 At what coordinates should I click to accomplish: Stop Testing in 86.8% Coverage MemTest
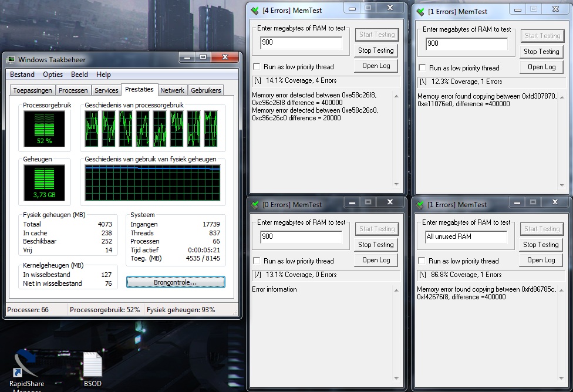(x=541, y=244)
